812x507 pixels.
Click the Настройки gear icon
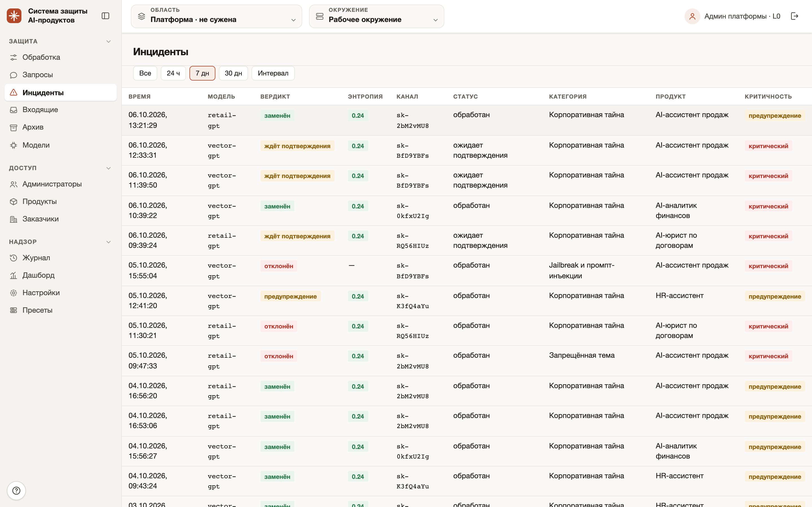click(14, 293)
